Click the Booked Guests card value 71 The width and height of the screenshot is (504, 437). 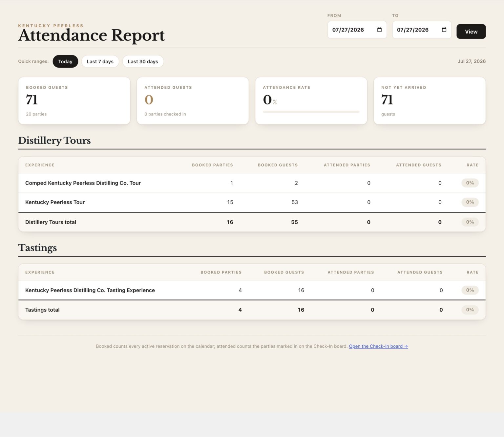click(32, 100)
